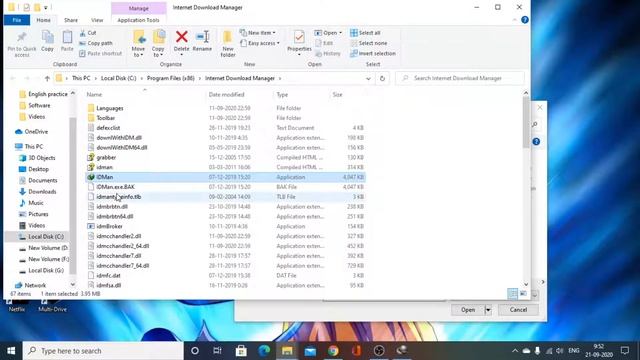Sort by Name column header

pyautogui.click(x=94, y=94)
